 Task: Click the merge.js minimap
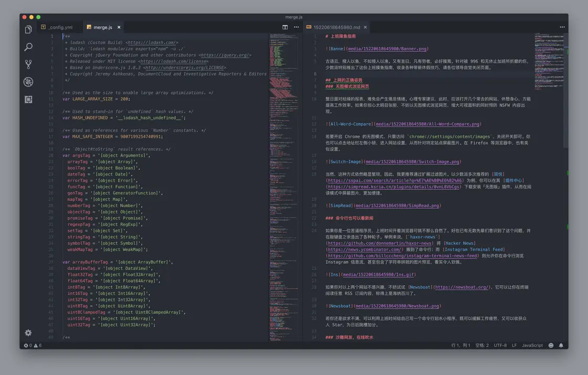(284, 186)
